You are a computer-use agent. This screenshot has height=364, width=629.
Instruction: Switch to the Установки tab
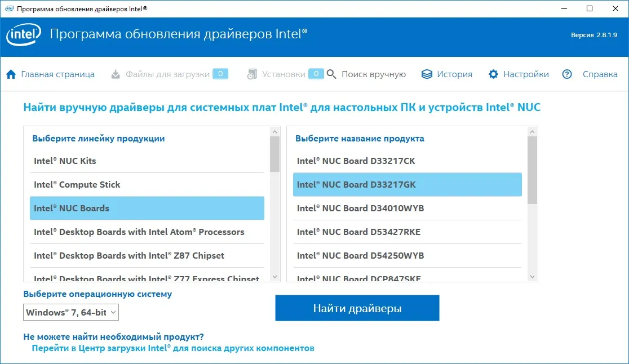[x=284, y=74]
